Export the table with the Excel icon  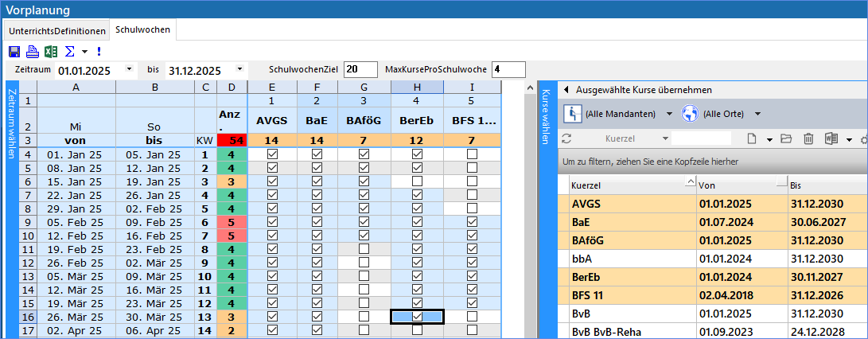tap(50, 52)
